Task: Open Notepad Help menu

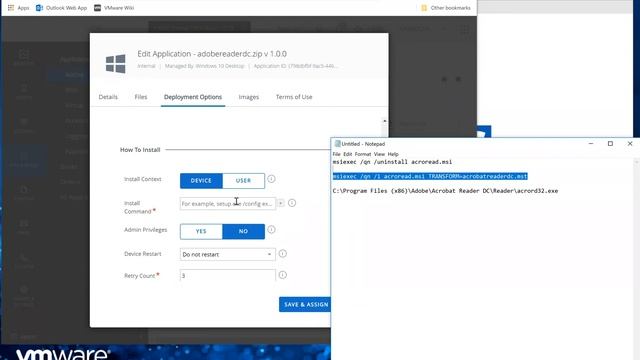Action: coord(393,154)
